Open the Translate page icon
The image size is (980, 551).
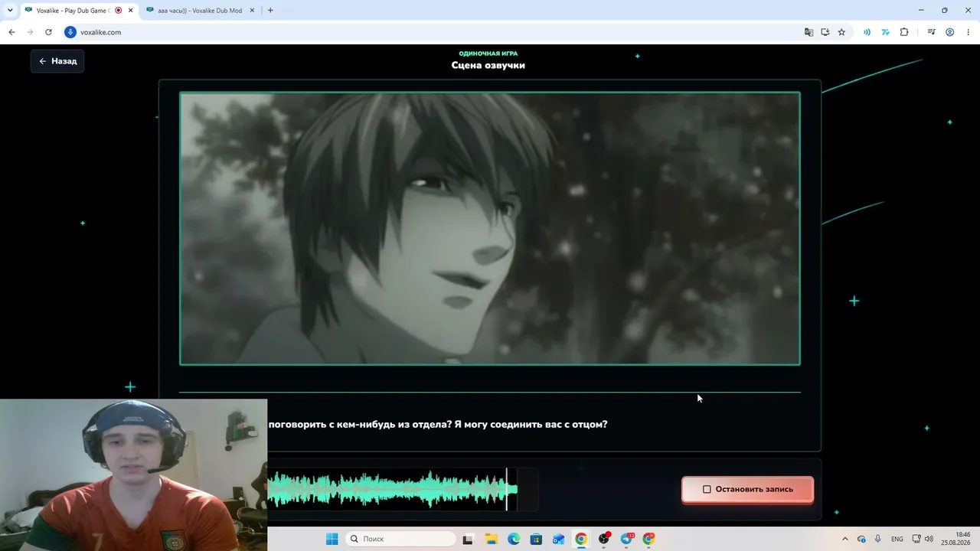point(808,32)
